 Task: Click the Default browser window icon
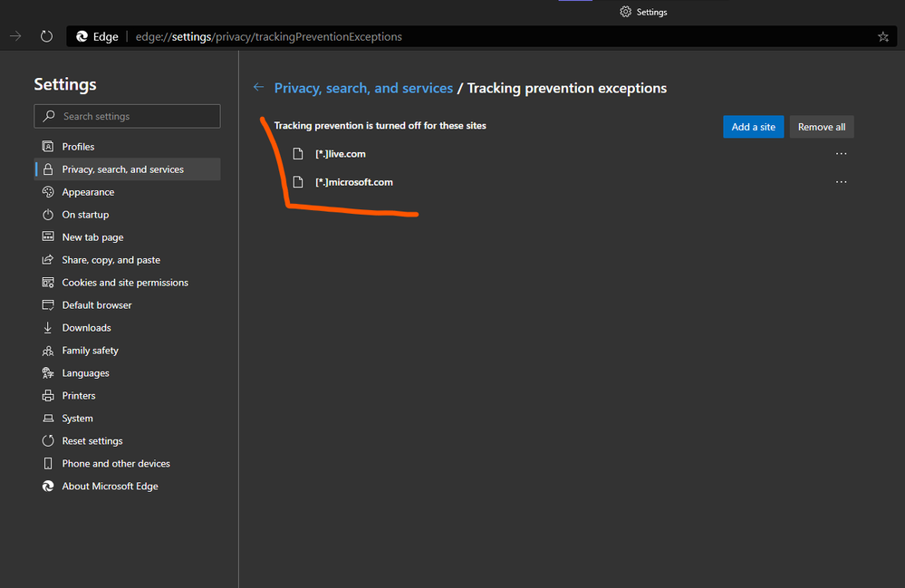tap(48, 304)
